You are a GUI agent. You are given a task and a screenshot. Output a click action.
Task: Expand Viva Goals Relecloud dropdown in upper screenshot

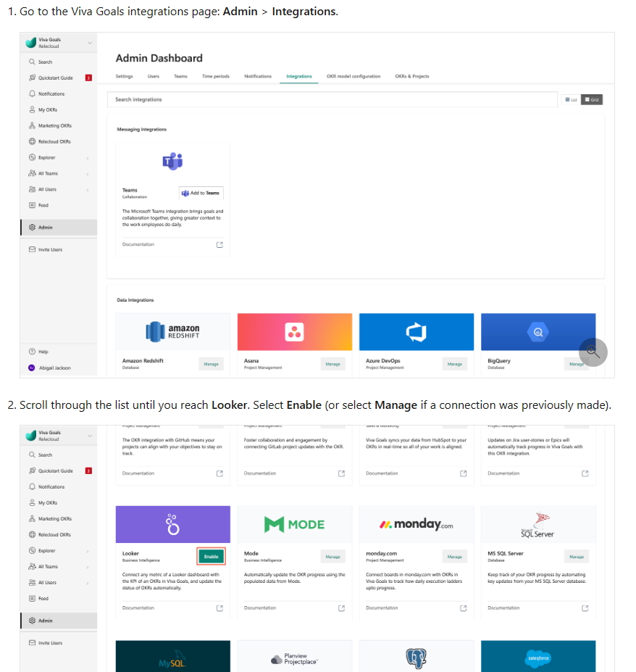(x=90, y=43)
